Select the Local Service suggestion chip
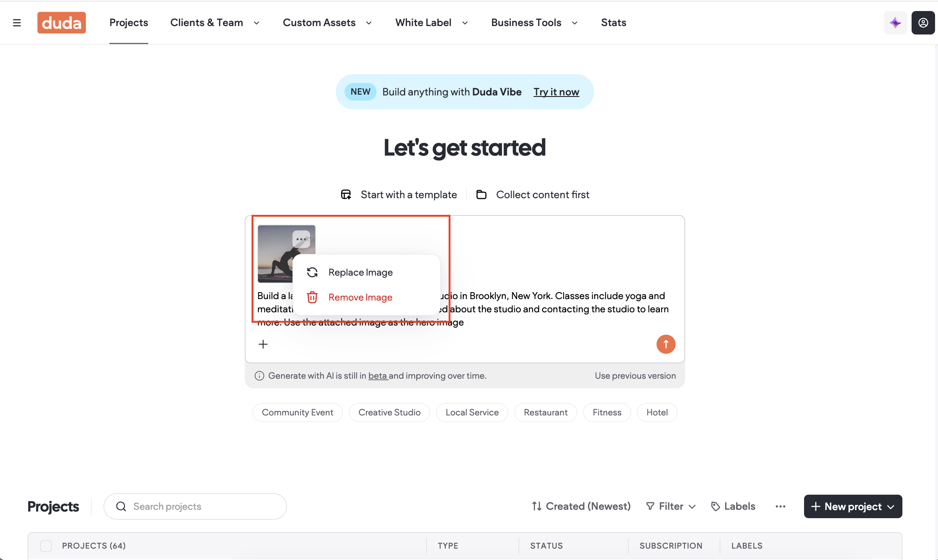Image resolution: width=938 pixels, height=560 pixels. point(472,412)
